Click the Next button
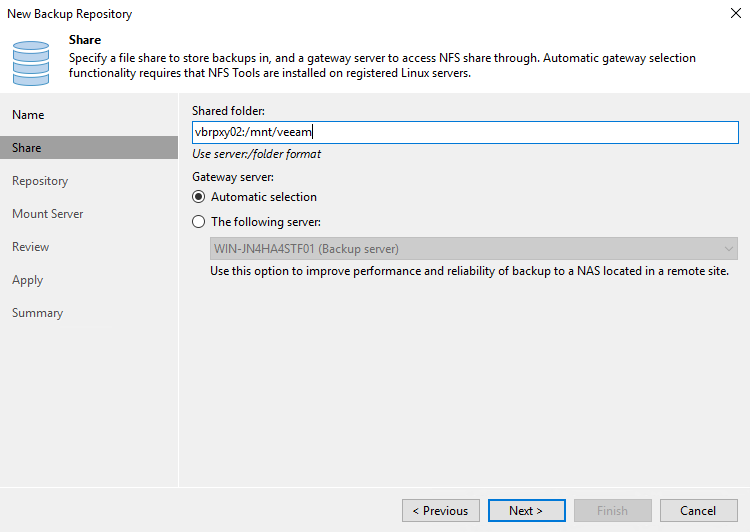The width and height of the screenshot is (750, 532). click(x=526, y=511)
